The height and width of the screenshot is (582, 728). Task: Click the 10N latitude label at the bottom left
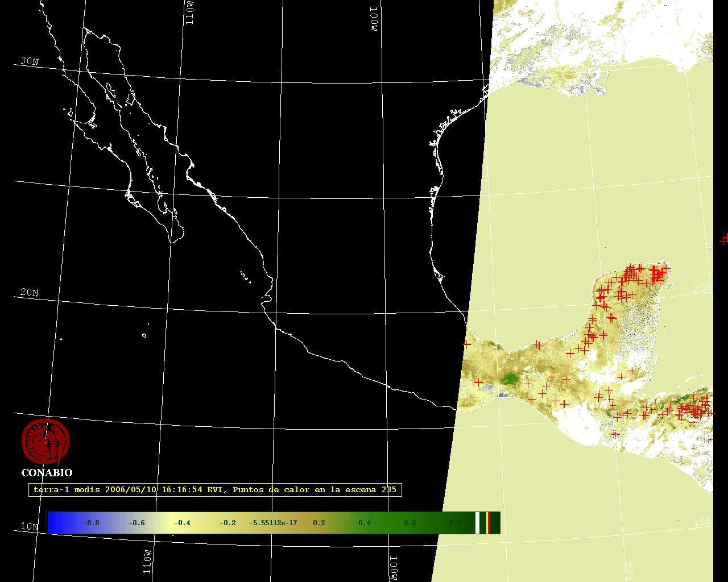pos(28,526)
